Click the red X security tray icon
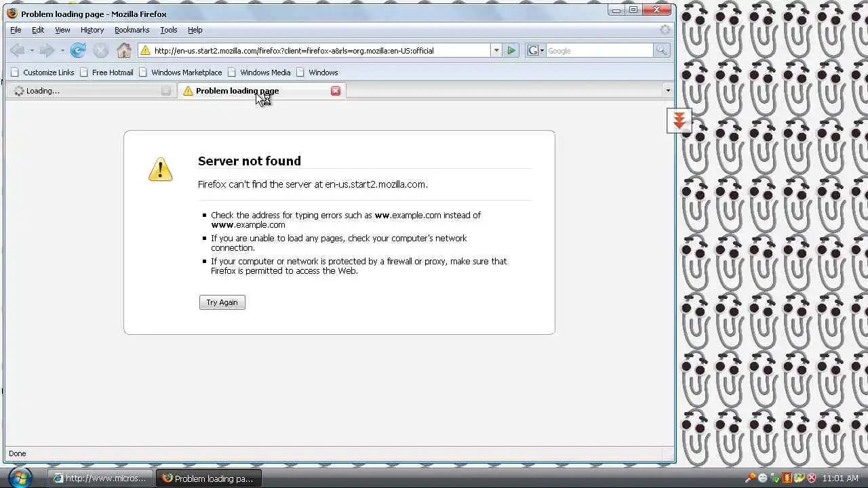Viewport: 868px width, 488px height. point(811,479)
